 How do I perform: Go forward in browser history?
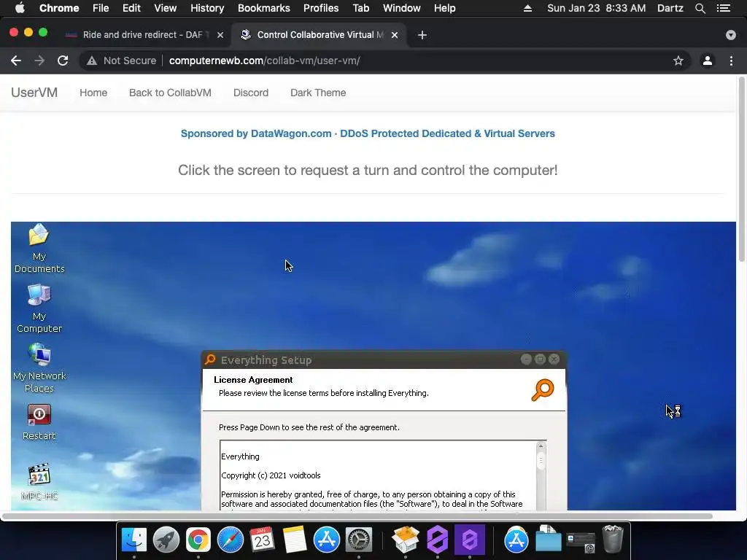pos(39,61)
